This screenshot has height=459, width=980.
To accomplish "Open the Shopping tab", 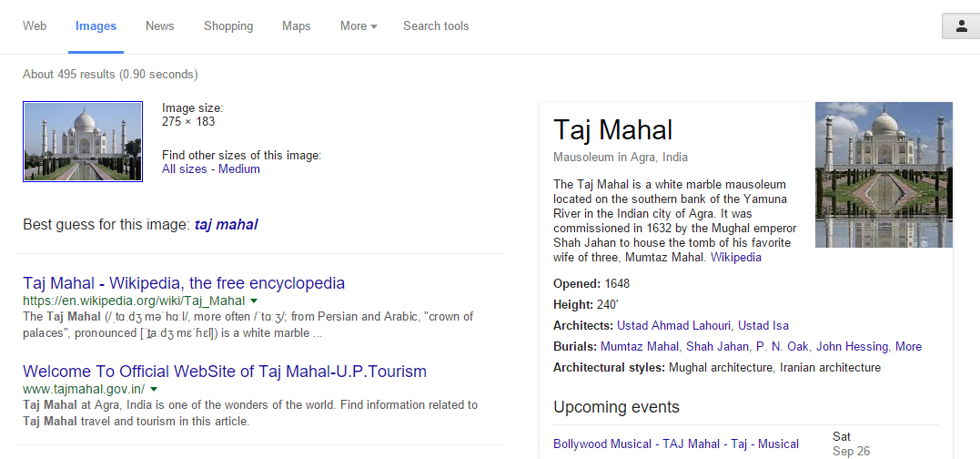I will tap(228, 26).
